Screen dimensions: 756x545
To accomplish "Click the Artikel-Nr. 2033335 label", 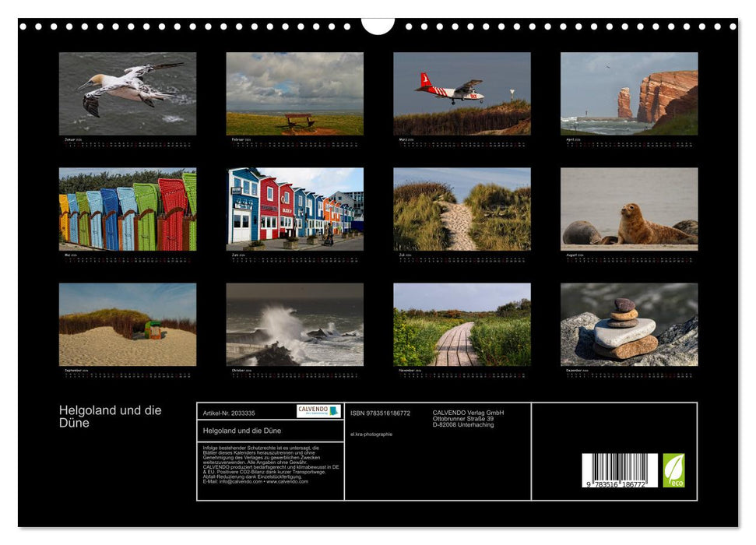I will click(229, 413).
